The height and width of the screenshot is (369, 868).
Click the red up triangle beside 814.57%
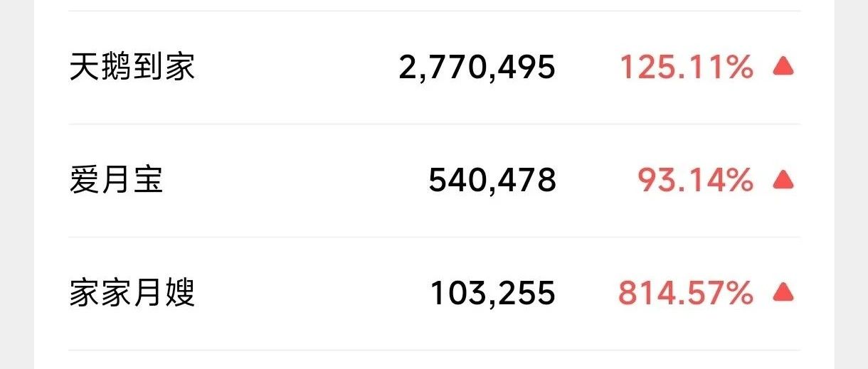click(783, 292)
